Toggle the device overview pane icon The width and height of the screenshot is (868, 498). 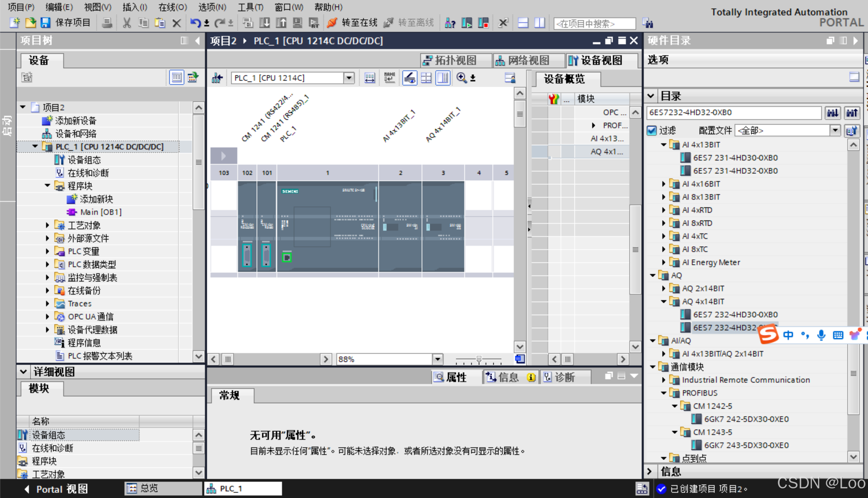click(443, 78)
